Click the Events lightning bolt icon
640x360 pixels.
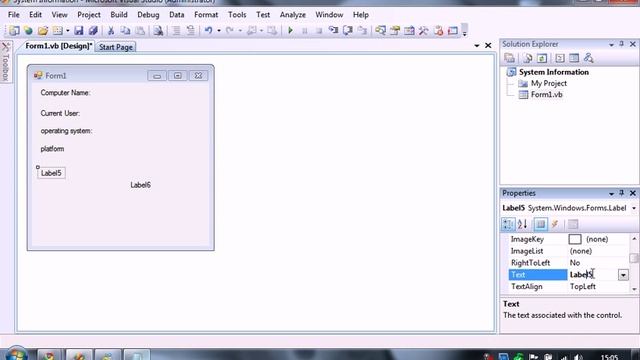pos(555,224)
